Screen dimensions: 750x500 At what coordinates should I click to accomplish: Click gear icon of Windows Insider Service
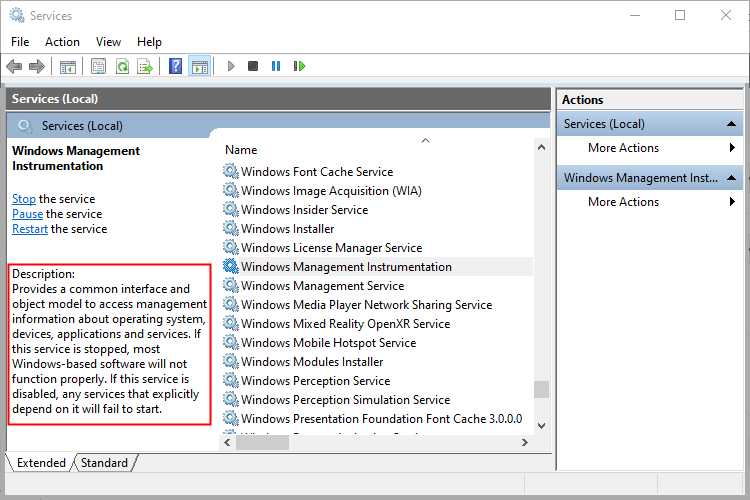231,209
